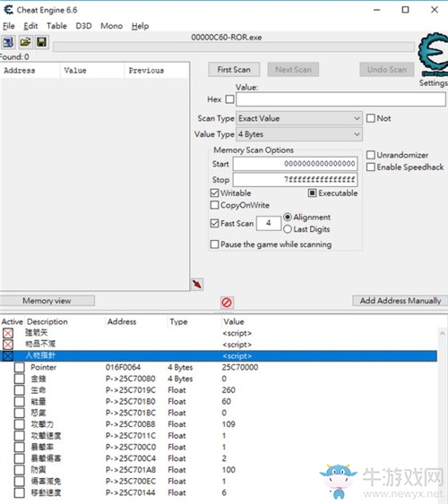Enable the Not checkbox
Viewport: 448px width, 504px height.
[x=371, y=118]
